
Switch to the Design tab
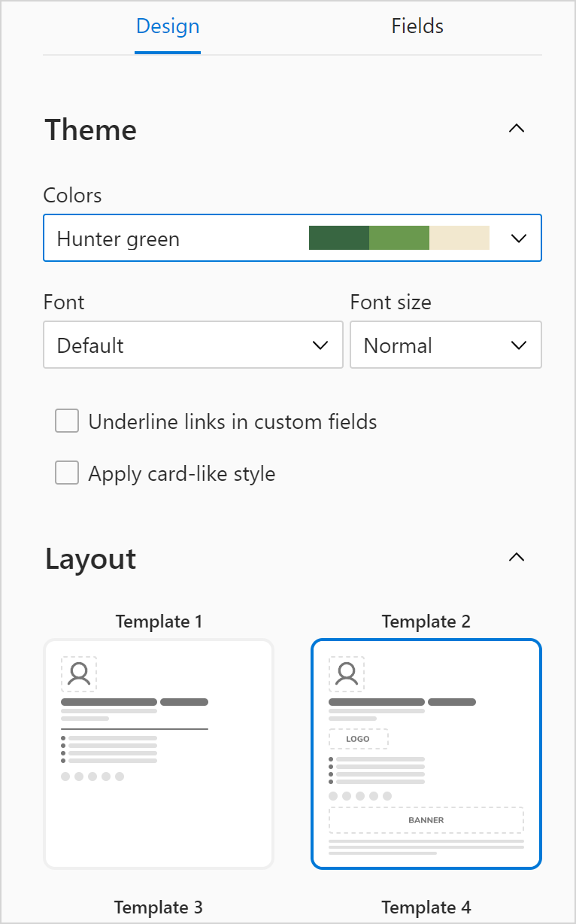click(168, 26)
